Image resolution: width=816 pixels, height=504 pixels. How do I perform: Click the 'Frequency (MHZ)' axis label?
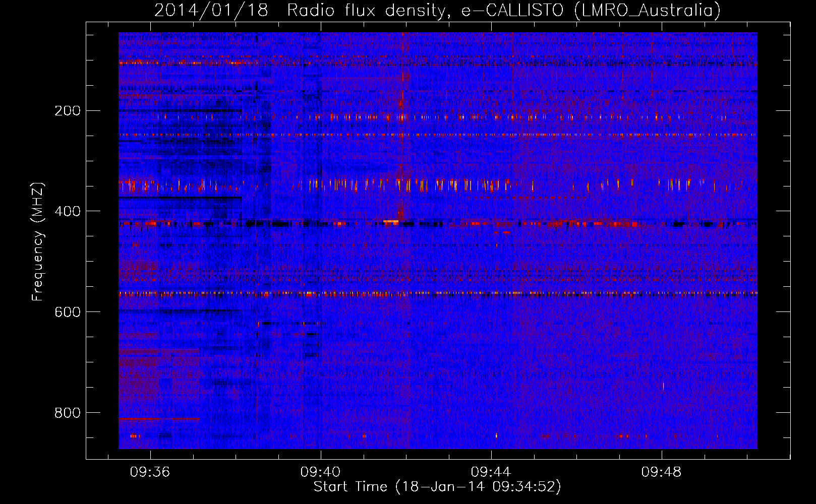pos(38,242)
